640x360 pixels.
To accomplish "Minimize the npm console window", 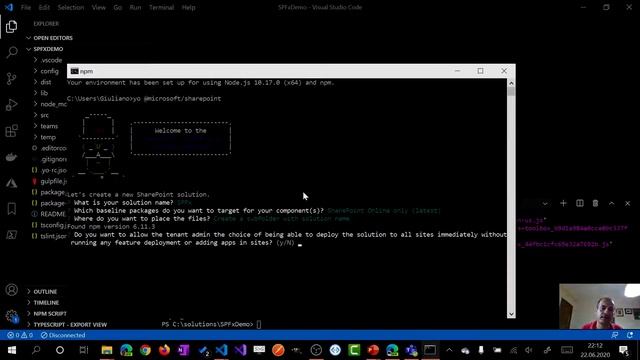I will (x=457, y=71).
